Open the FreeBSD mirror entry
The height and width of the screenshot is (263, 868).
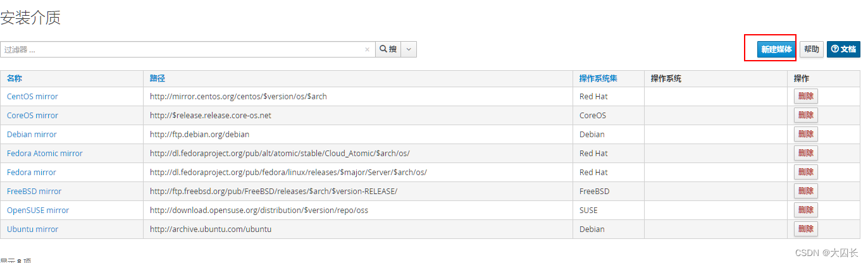pyautogui.click(x=34, y=192)
